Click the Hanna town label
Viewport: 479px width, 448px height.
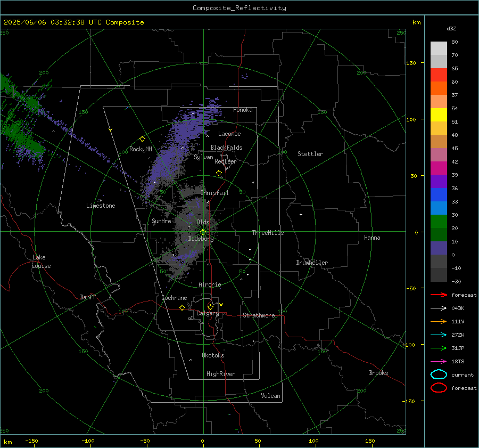click(x=372, y=238)
